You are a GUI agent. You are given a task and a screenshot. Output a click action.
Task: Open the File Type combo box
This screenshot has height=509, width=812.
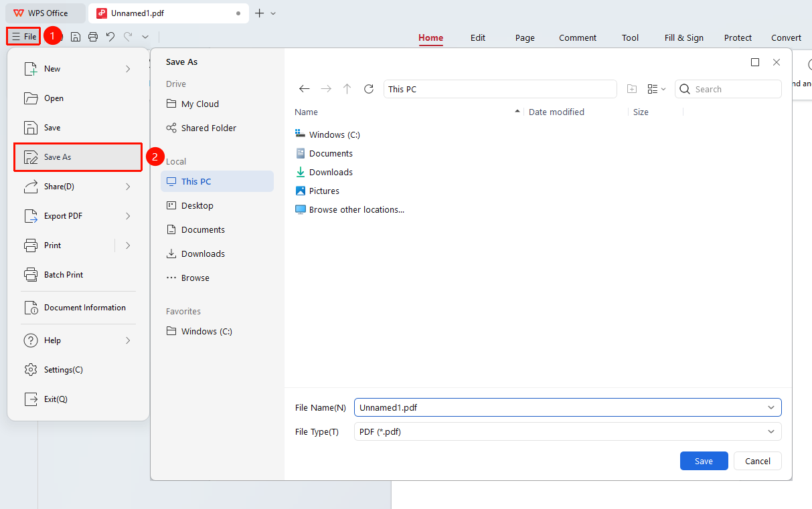pyautogui.click(x=568, y=431)
